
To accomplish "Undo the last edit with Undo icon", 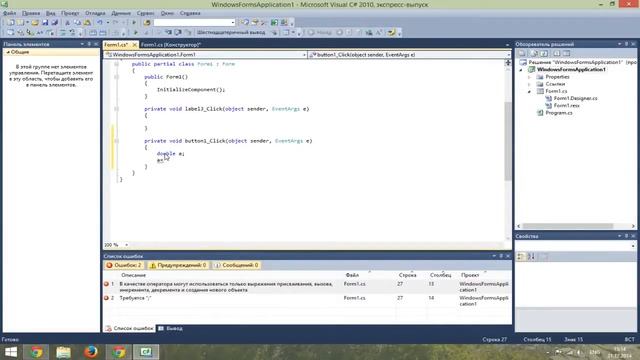I will click(x=100, y=22).
